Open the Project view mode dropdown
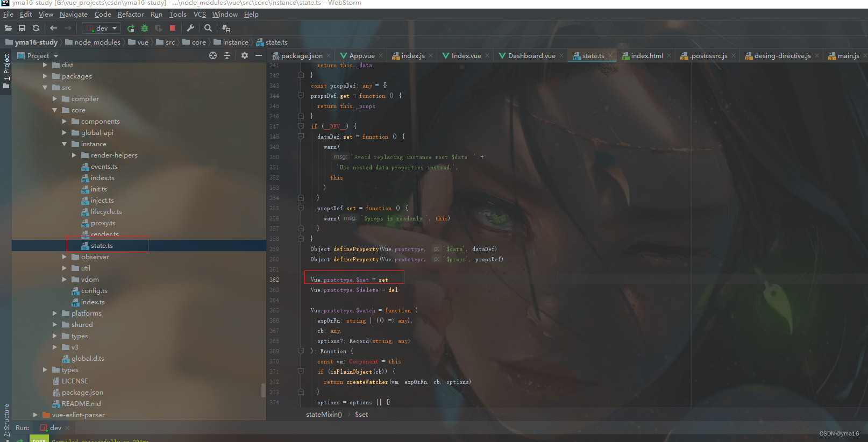This screenshot has width=868, height=442. tap(38, 55)
